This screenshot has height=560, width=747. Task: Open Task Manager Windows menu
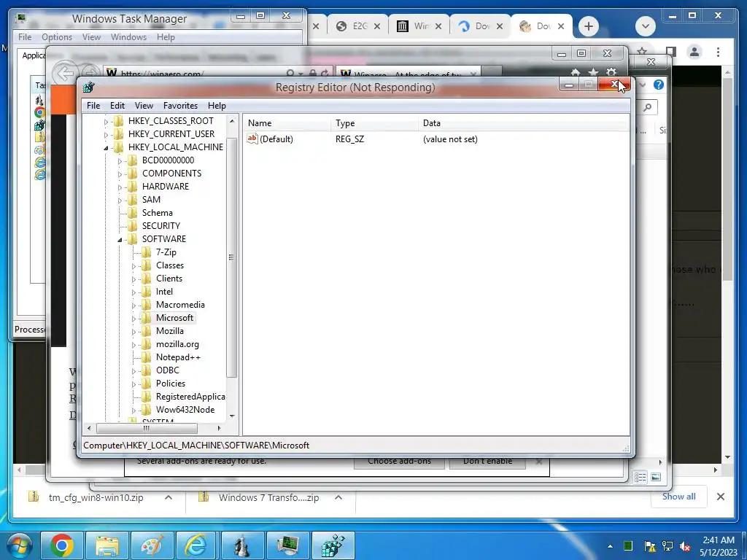click(128, 37)
